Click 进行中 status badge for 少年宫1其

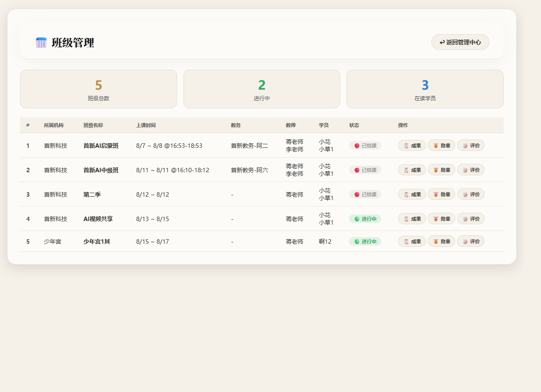click(365, 242)
